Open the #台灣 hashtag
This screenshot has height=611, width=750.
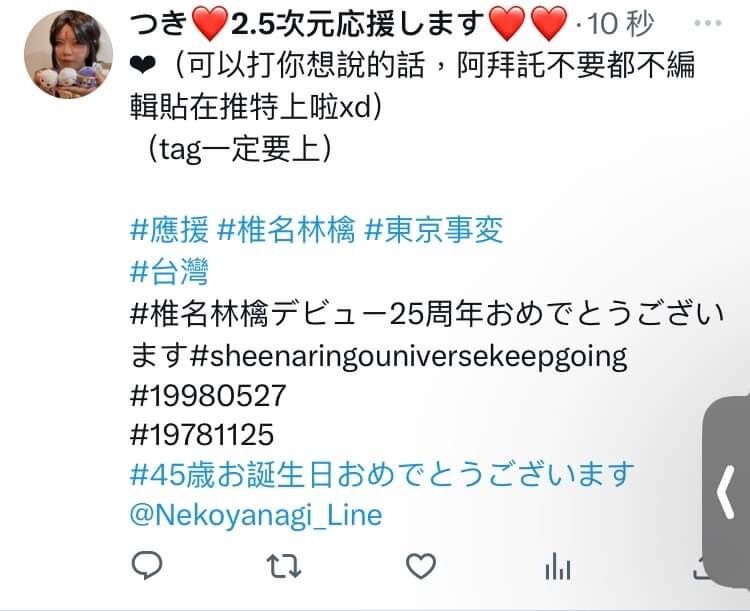point(169,271)
